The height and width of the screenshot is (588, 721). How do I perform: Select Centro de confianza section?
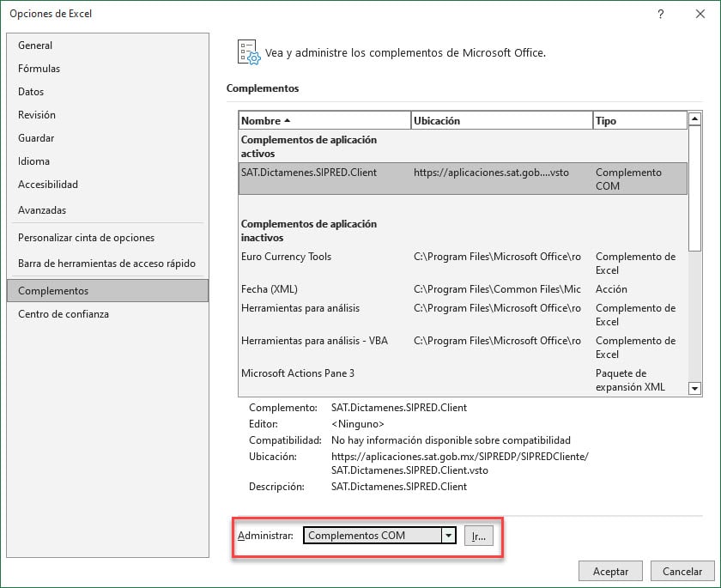64,314
